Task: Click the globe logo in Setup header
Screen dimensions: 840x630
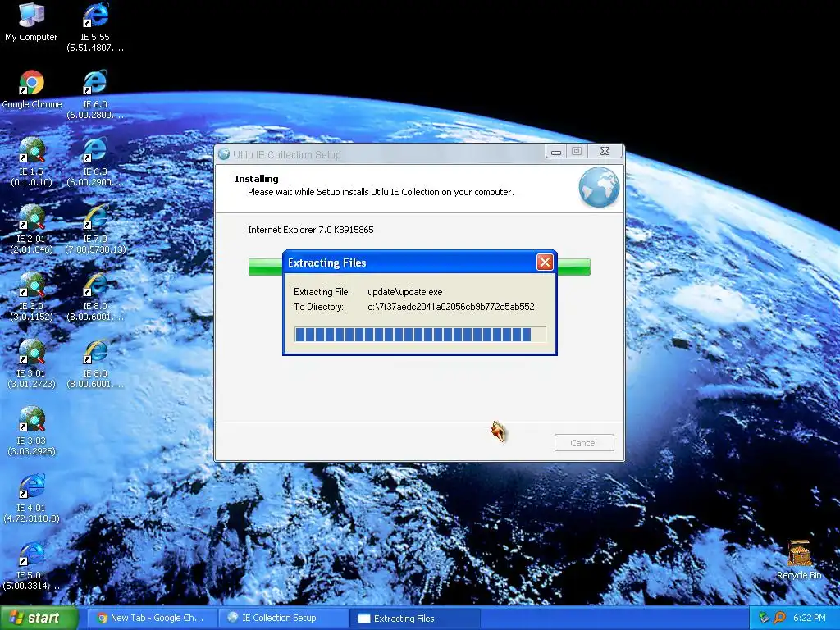Action: (x=599, y=188)
